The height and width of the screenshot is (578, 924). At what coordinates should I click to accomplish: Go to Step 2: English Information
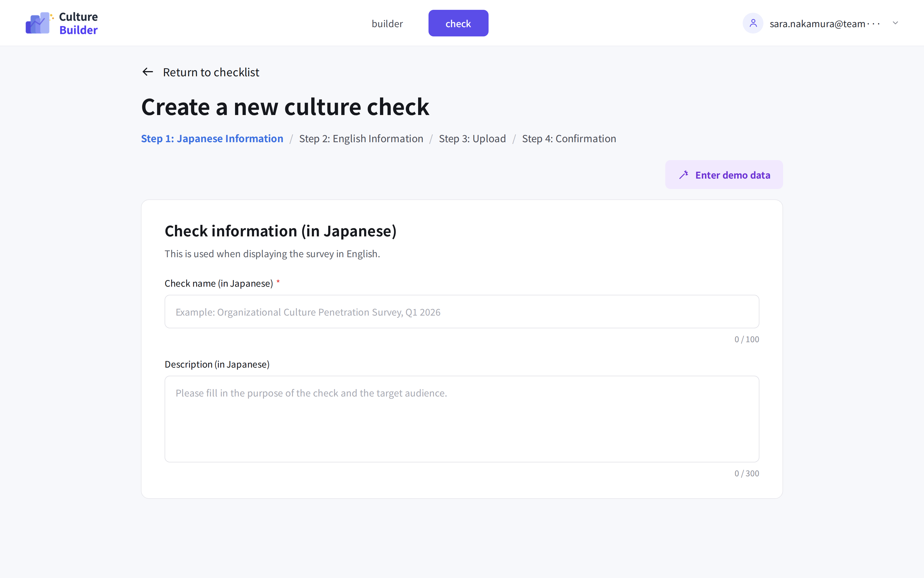click(361, 138)
